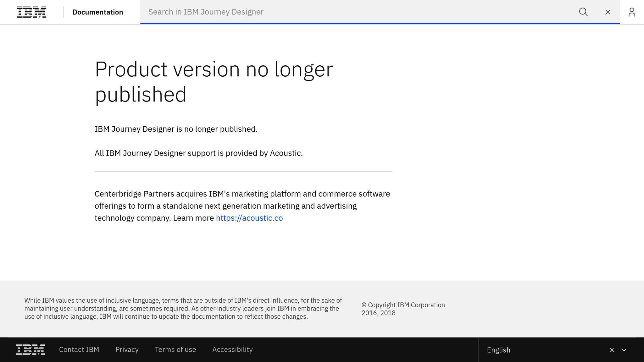
Task: Open the English language selector
Action: pos(498,350)
